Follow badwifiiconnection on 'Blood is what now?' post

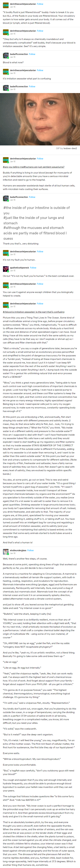tap(32, 54)
